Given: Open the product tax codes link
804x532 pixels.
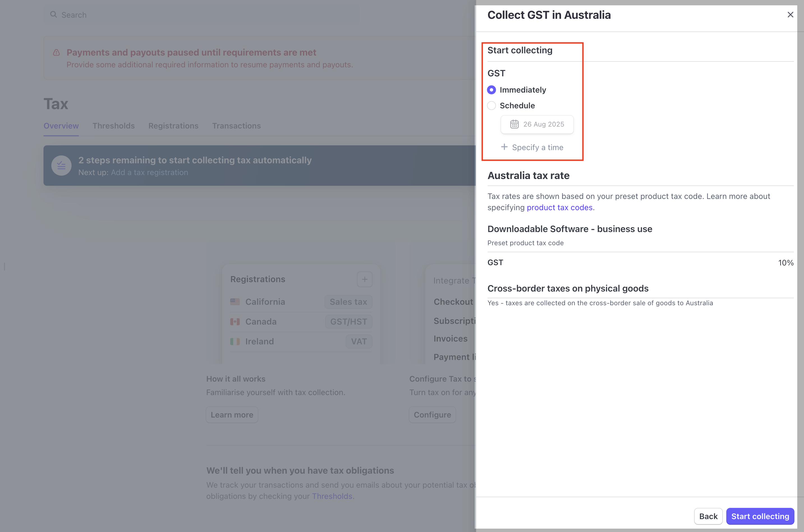Looking at the screenshot, I should [559, 207].
